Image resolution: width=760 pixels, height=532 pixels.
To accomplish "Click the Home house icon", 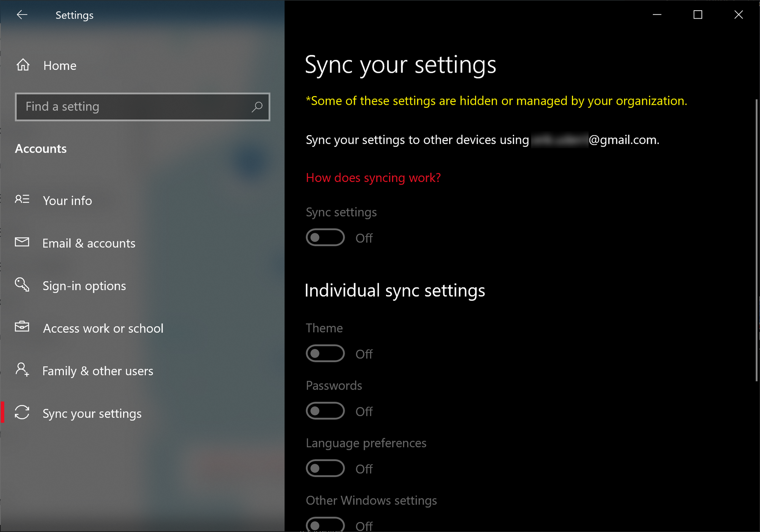I will 23,65.
